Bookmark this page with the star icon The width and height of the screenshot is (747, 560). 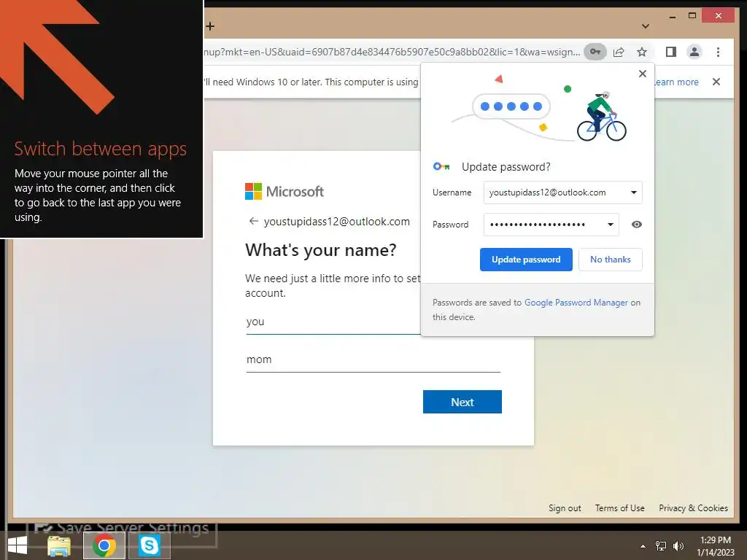[x=642, y=52]
